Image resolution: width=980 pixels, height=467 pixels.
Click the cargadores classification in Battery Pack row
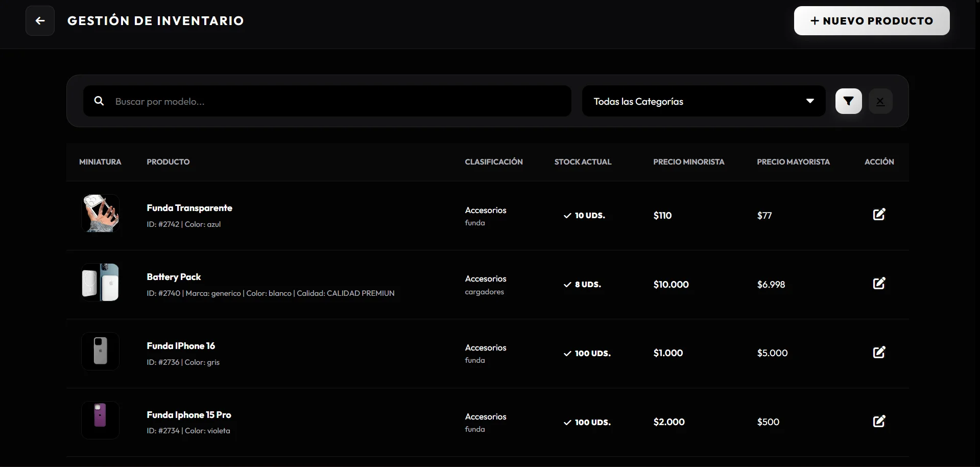tap(484, 292)
